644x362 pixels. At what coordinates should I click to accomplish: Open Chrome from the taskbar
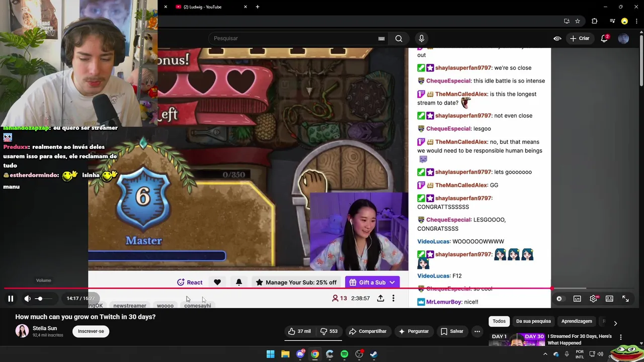click(x=315, y=354)
